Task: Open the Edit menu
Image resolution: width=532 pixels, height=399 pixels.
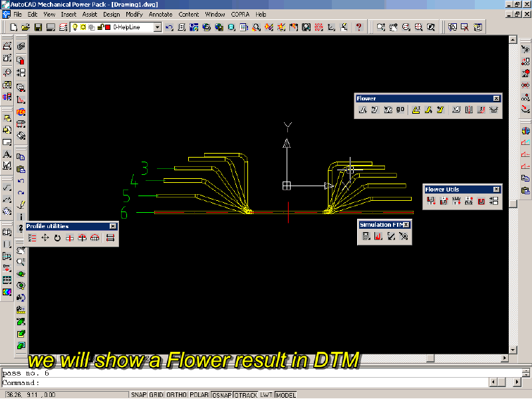Action: [x=33, y=14]
